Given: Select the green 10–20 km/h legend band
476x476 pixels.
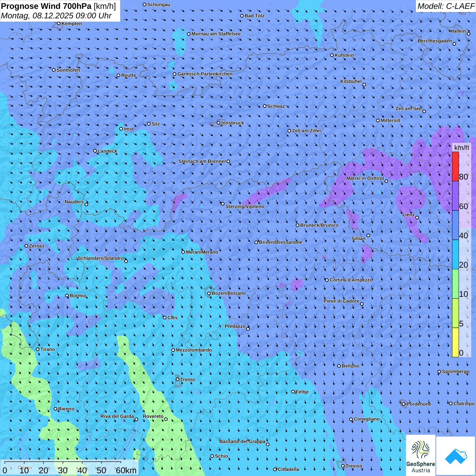Looking at the screenshot, I should pos(455,284).
